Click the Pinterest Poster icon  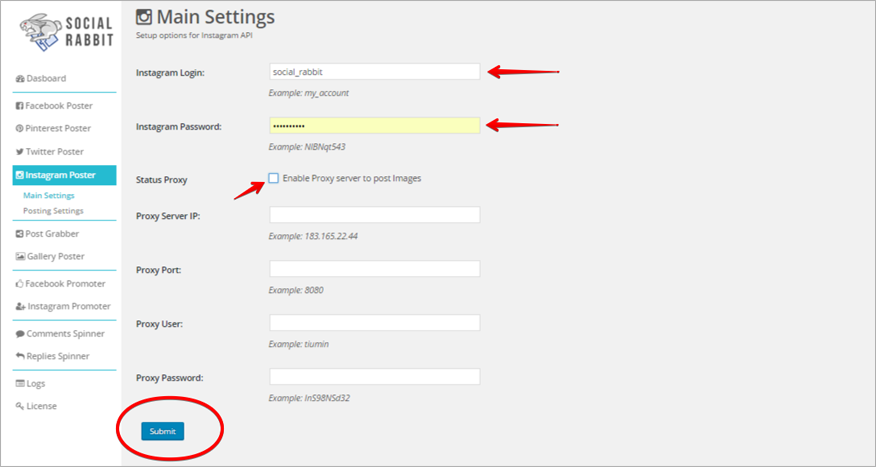coord(20,128)
